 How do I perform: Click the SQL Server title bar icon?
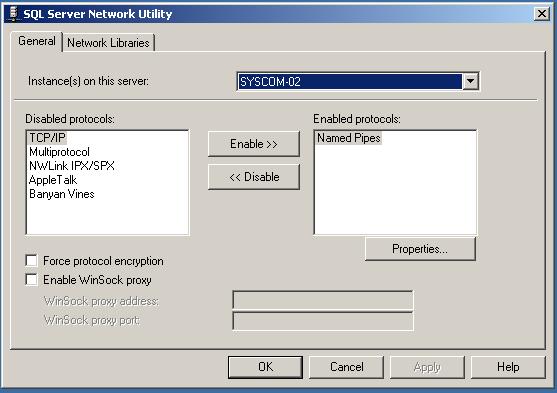[13, 14]
